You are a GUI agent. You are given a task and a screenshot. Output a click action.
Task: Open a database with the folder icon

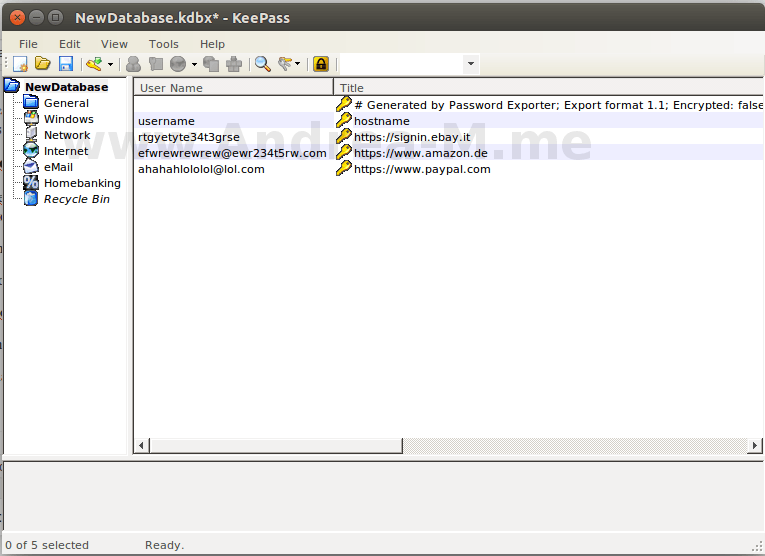(43, 64)
